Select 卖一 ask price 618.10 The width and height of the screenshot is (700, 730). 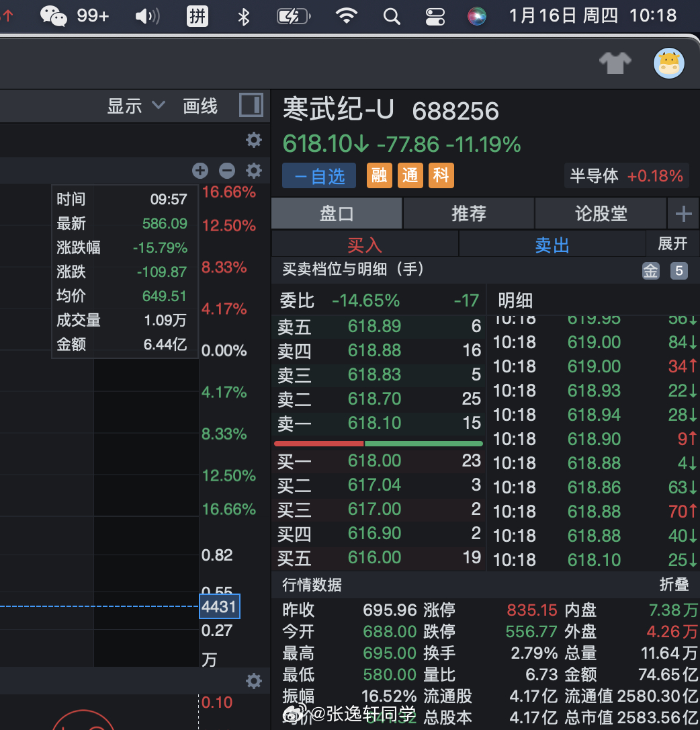(378, 423)
